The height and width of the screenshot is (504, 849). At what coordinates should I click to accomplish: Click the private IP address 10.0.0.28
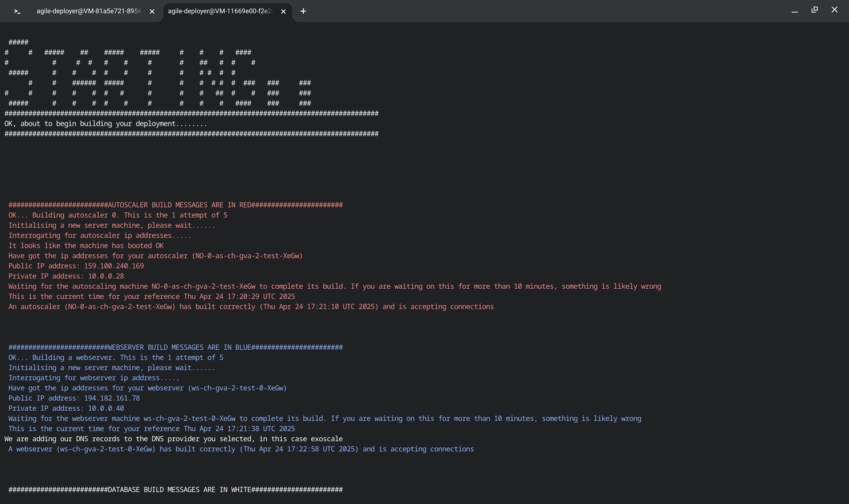106,276
